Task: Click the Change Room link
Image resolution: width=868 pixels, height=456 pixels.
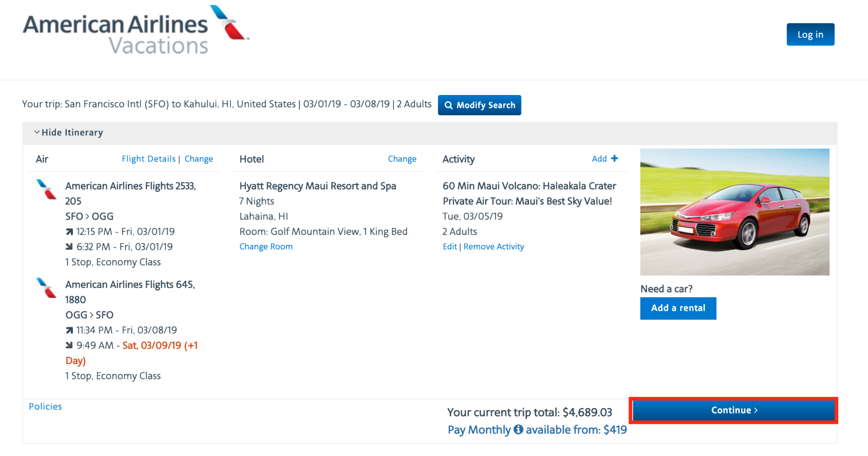Action: 266,246
